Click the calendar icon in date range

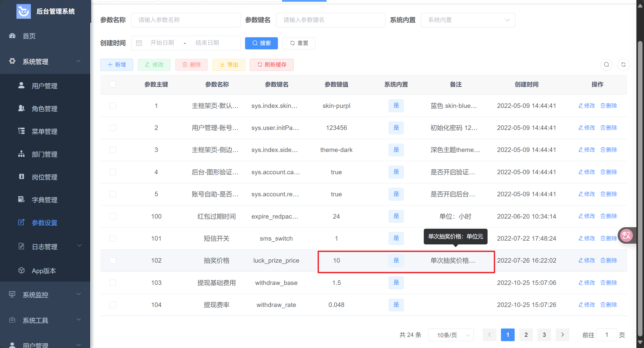tap(139, 43)
